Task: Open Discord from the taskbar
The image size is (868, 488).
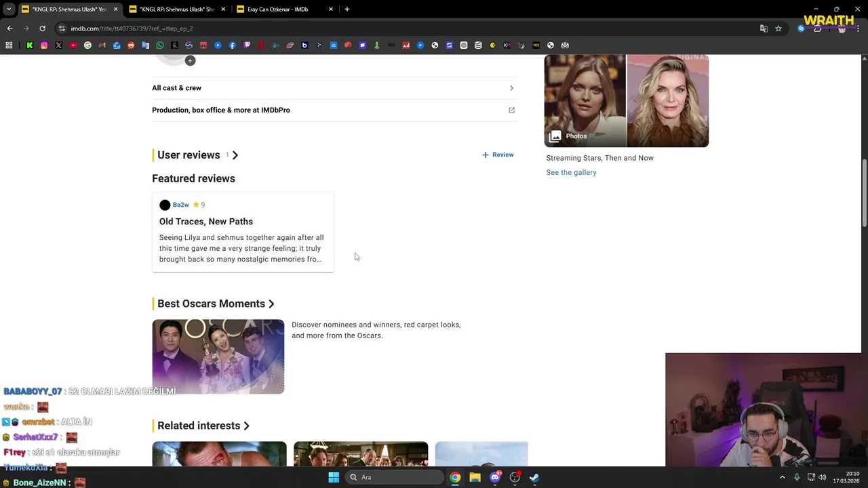Action: (x=495, y=477)
